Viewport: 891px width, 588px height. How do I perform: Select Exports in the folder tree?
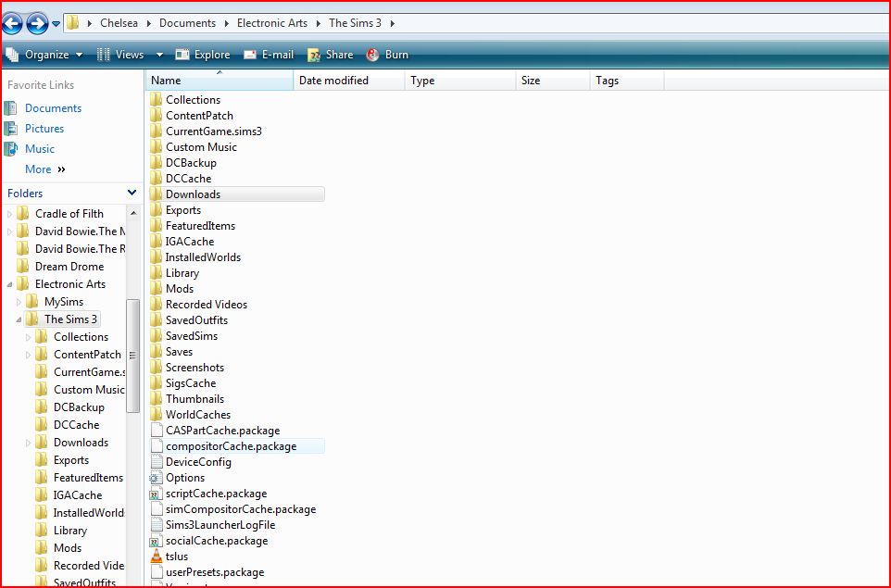click(x=71, y=460)
